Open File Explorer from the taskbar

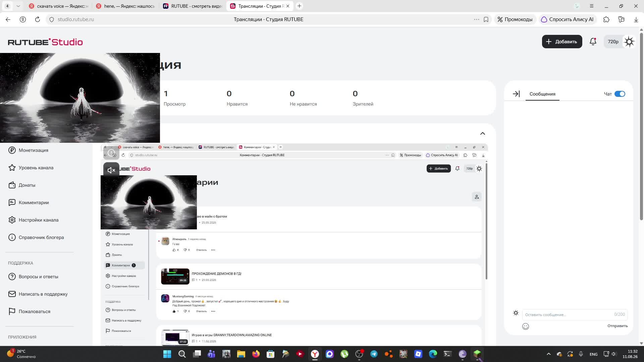241,354
